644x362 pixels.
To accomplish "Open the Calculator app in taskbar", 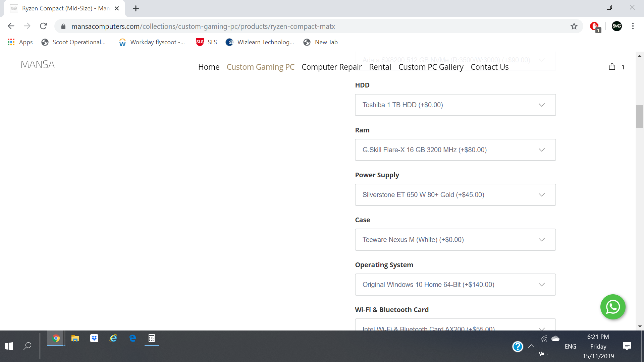I will pos(152,339).
